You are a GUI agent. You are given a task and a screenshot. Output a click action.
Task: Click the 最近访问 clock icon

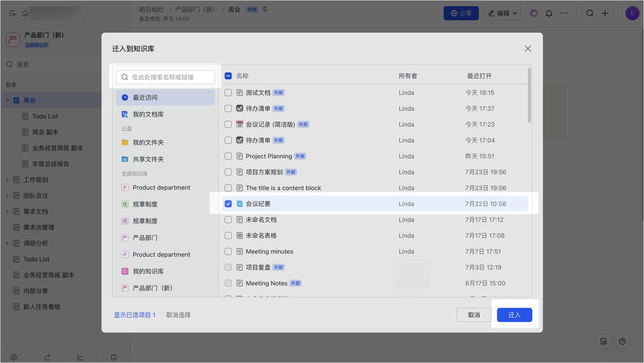click(x=125, y=98)
